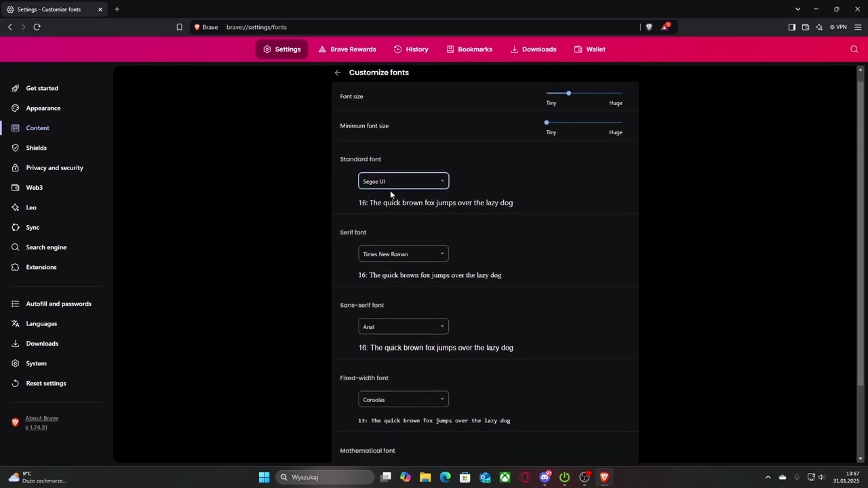Search settings using the magnifier icon

pyautogui.click(x=854, y=49)
